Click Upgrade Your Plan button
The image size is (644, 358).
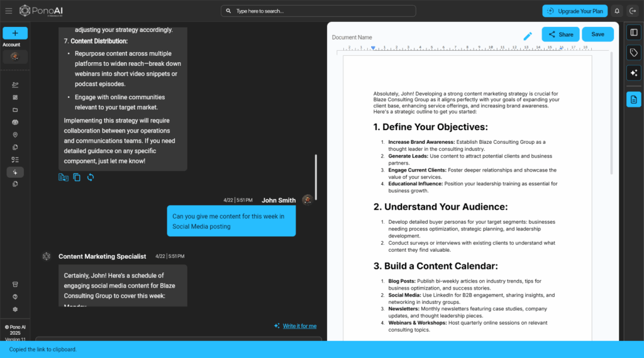click(575, 11)
